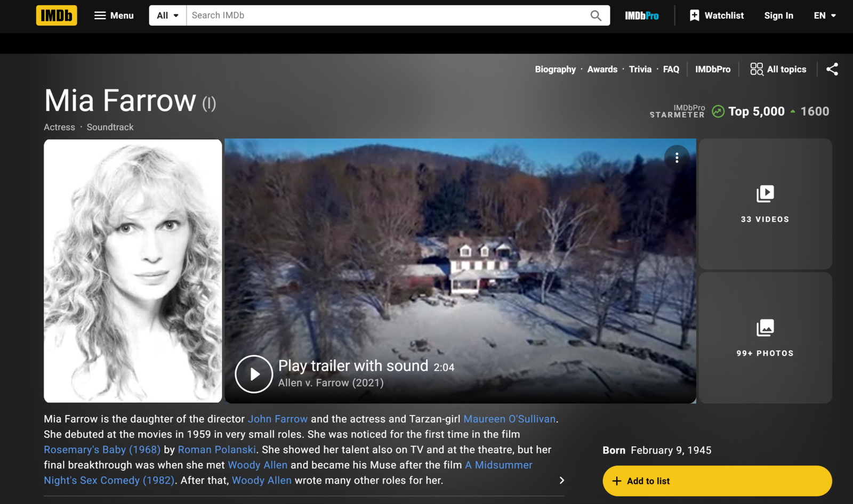Play the Allen v. Farrow trailer
Image resolution: width=853 pixels, height=504 pixels.
[254, 374]
